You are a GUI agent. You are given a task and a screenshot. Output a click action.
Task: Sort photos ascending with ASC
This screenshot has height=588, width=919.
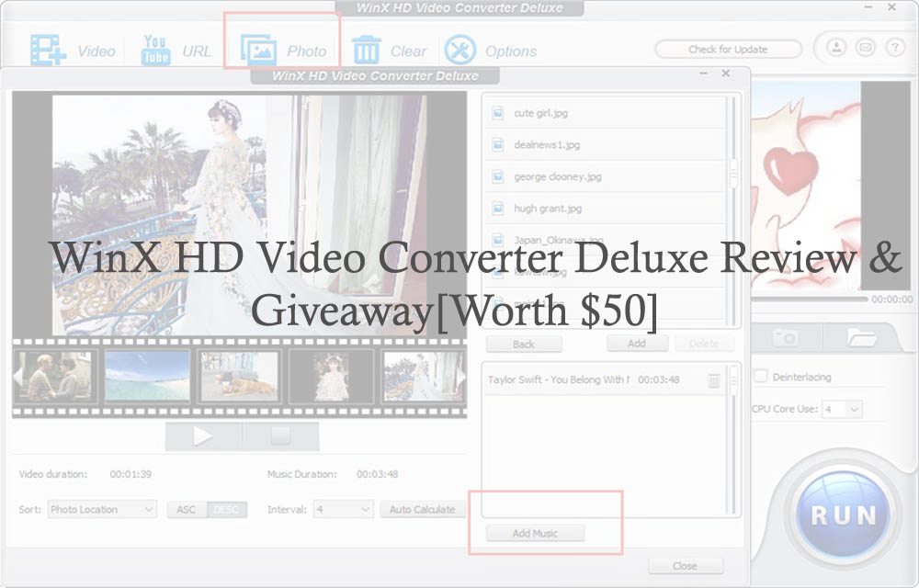pos(187,510)
